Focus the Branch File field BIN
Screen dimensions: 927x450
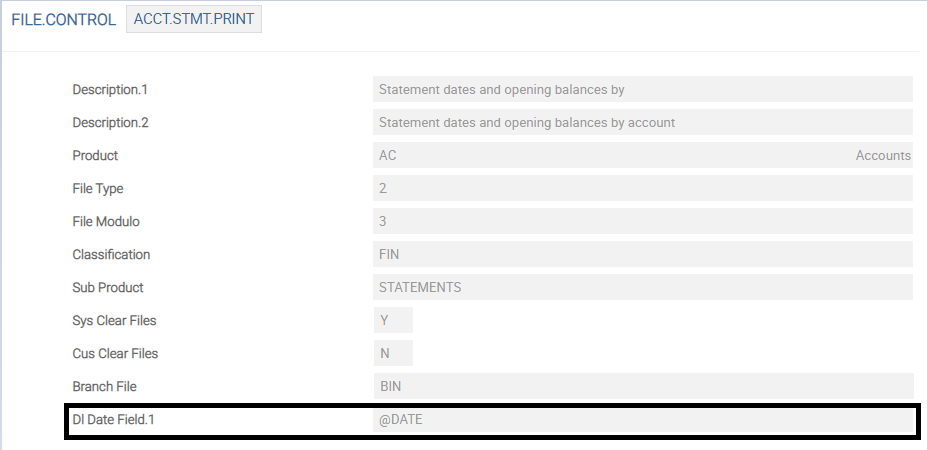click(x=642, y=387)
